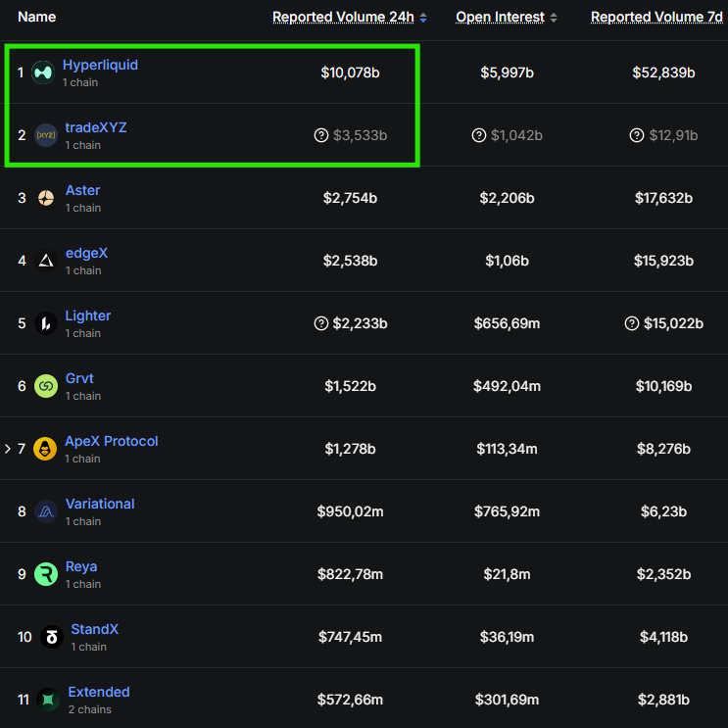Image resolution: width=728 pixels, height=728 pixels.
Task: Click Variational open interest $765,92m
Action: tap(507, 511)
